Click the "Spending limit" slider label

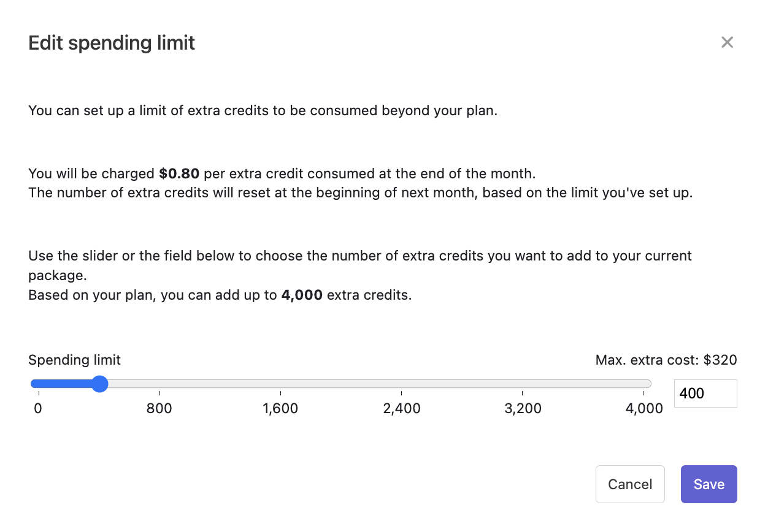pos(74,360)
